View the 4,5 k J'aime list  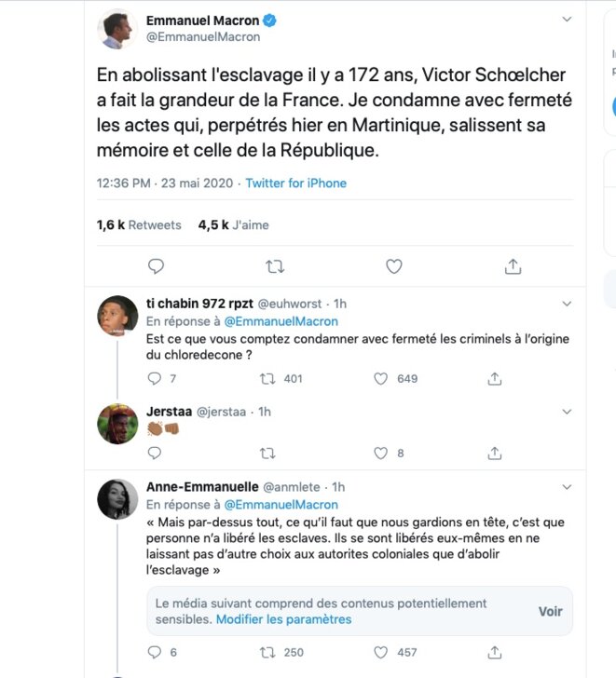point(234,224)
